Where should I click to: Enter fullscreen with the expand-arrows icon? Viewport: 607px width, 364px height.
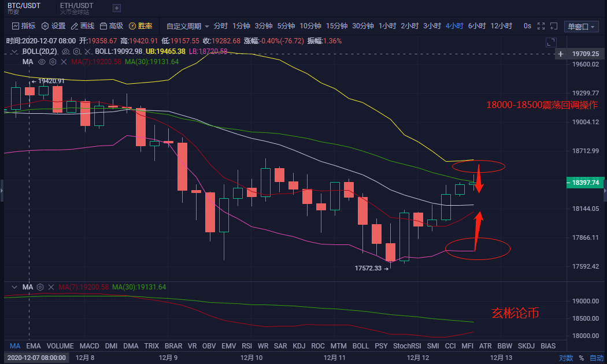(541, 26)
